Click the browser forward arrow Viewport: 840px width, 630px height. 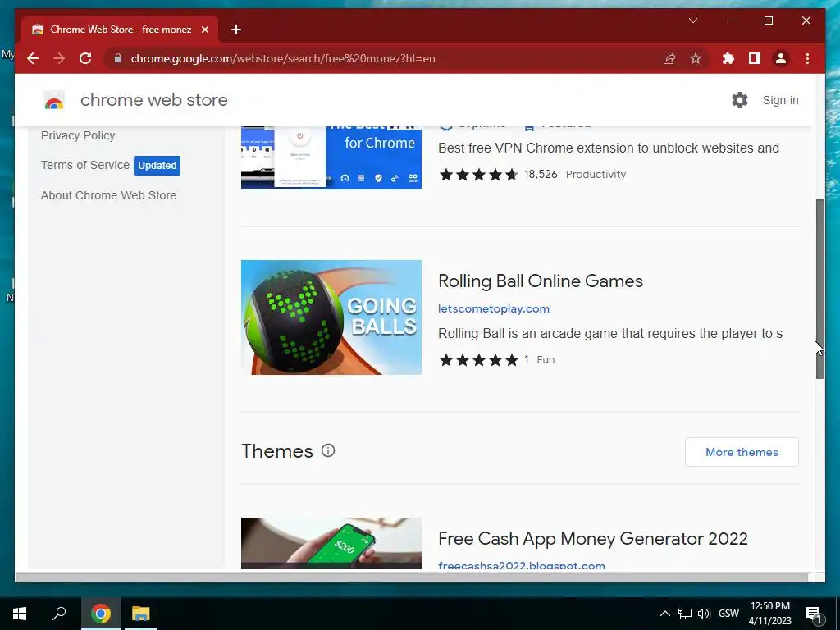point(59,58)
